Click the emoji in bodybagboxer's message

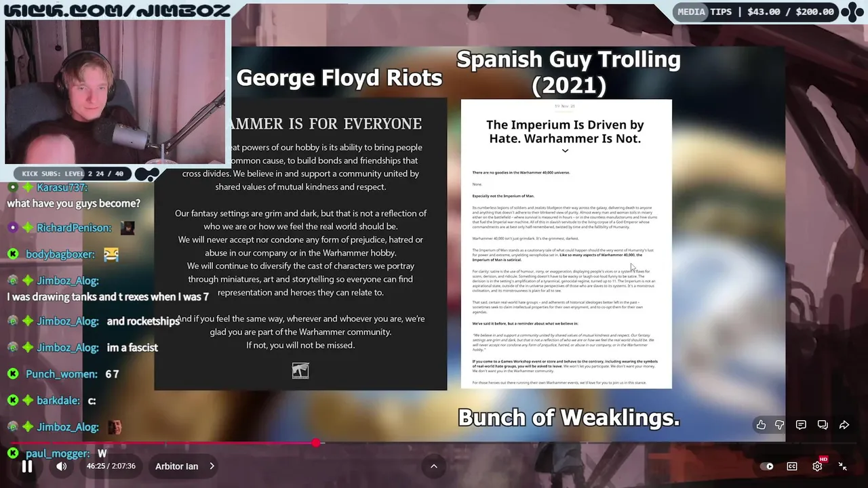[x=111, y=255]
